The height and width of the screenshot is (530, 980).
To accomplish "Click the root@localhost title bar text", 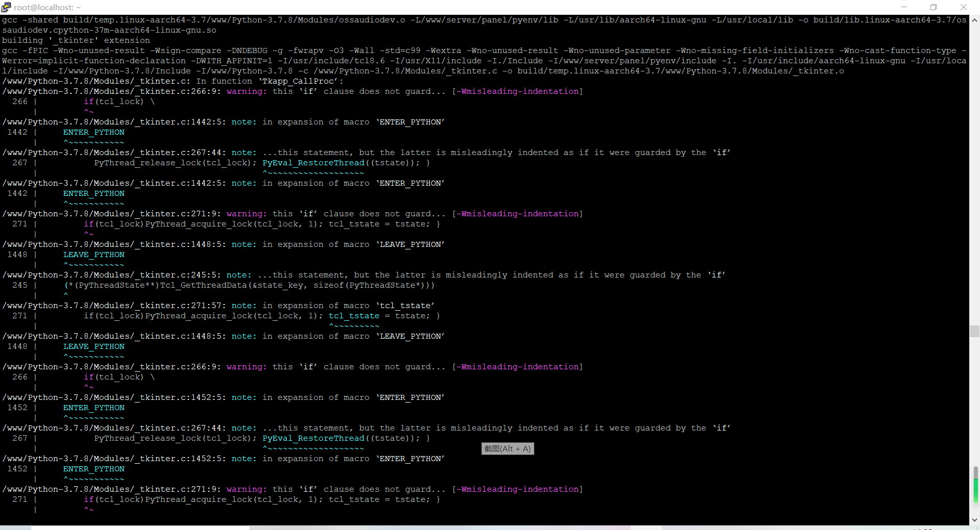I will [x=47, y=7].
